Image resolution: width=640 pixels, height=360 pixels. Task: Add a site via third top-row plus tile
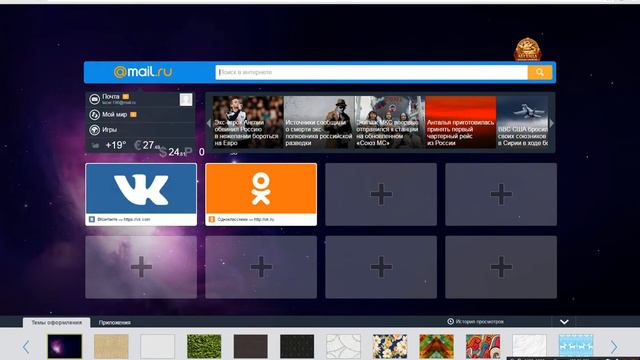(x=381, y=194)
